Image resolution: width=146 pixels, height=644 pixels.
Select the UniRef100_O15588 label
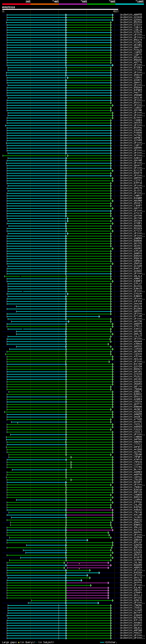tap(131, 560)
